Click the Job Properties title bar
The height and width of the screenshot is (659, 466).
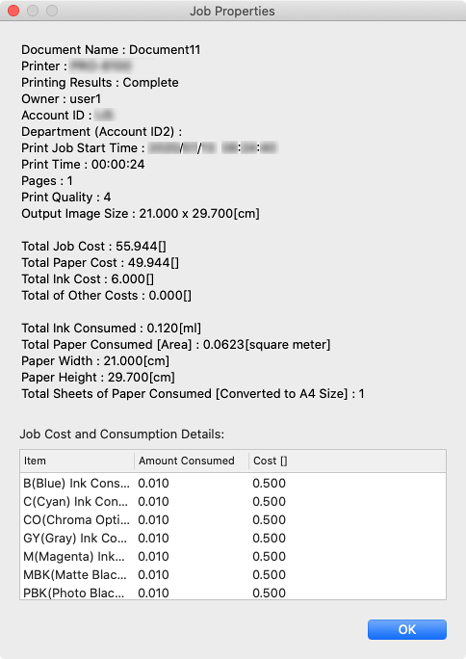tap(233, 11)
